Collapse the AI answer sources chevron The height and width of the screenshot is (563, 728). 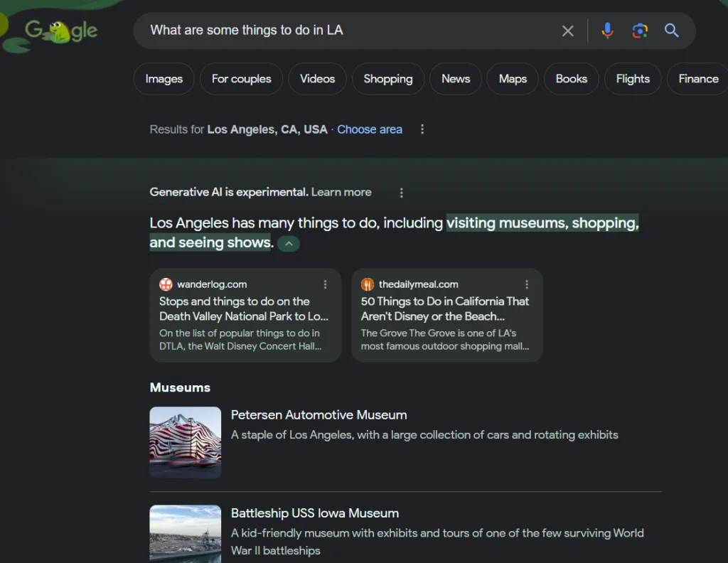[289, 243]
